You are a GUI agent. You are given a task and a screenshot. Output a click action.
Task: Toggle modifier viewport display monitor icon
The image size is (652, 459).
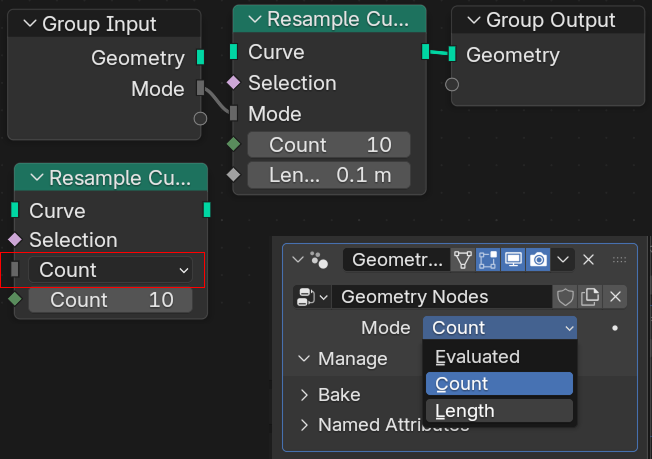[513, 260]
